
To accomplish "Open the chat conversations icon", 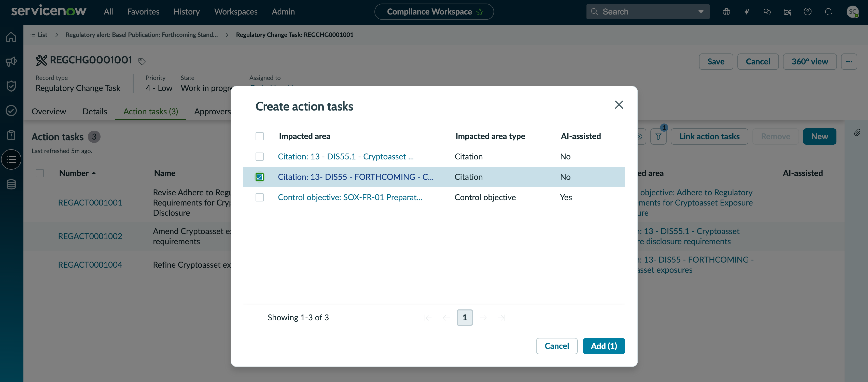I will click(767, 12).
